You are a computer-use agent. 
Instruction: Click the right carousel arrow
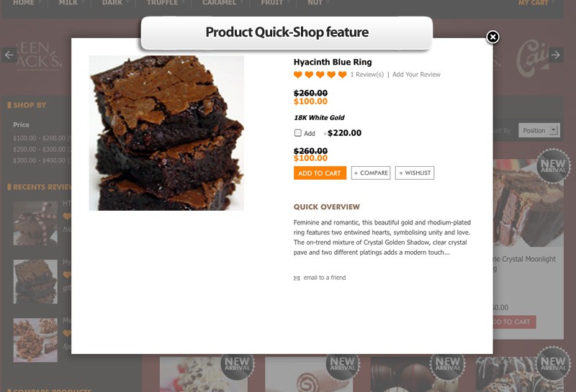click(556, 55)
